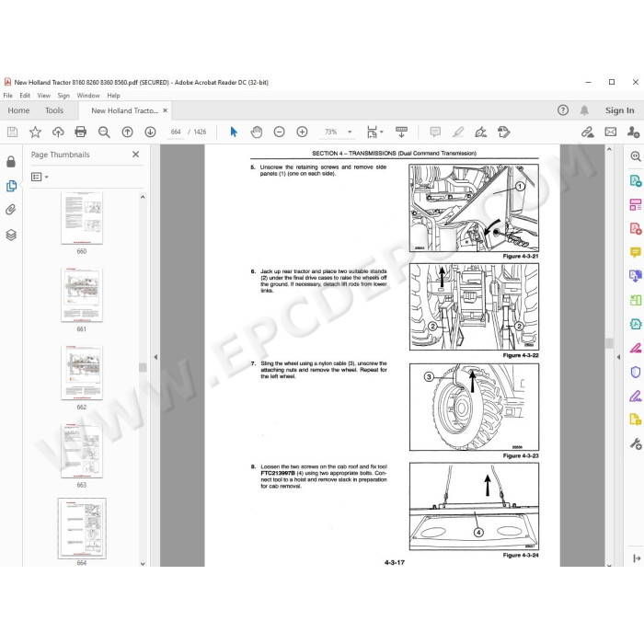This screenshot has width=644, height=644.
Task: Click Sign In
Action: click(619, 110)
